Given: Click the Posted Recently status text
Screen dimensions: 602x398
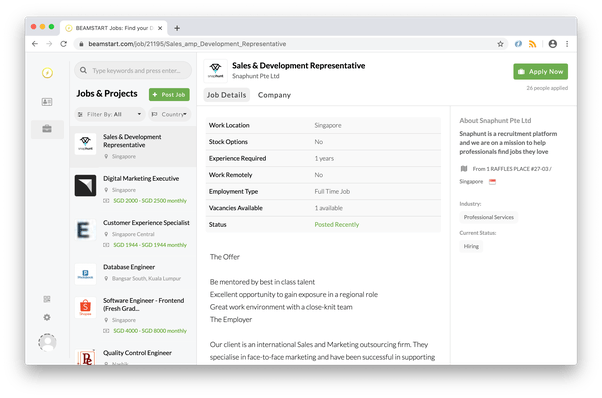Looking at the screenshot, I should click(x=337, y=225).
